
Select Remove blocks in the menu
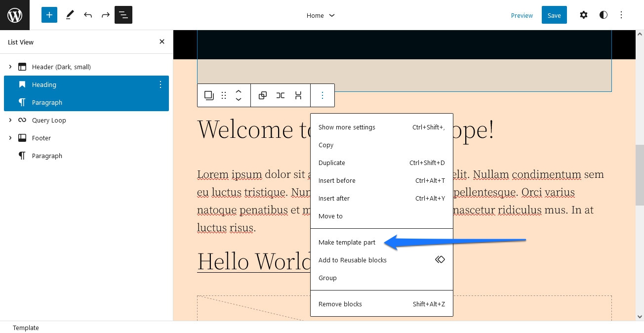pyautogui.click(x=340, y=304)
